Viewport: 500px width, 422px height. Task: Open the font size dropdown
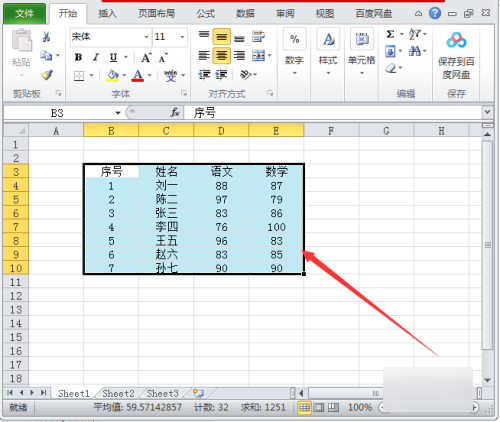point(182,37)
